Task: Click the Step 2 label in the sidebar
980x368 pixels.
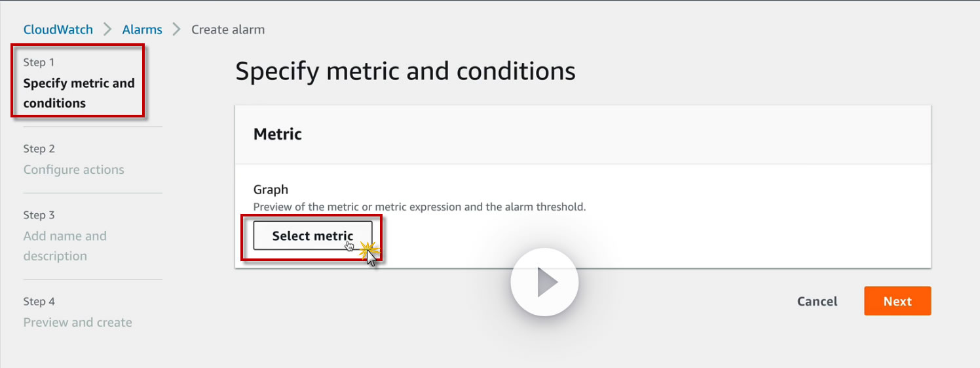Action: tap(39, 149)
